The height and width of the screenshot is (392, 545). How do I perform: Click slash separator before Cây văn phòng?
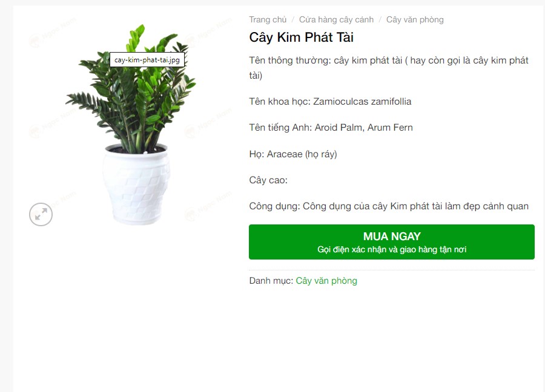380,19
